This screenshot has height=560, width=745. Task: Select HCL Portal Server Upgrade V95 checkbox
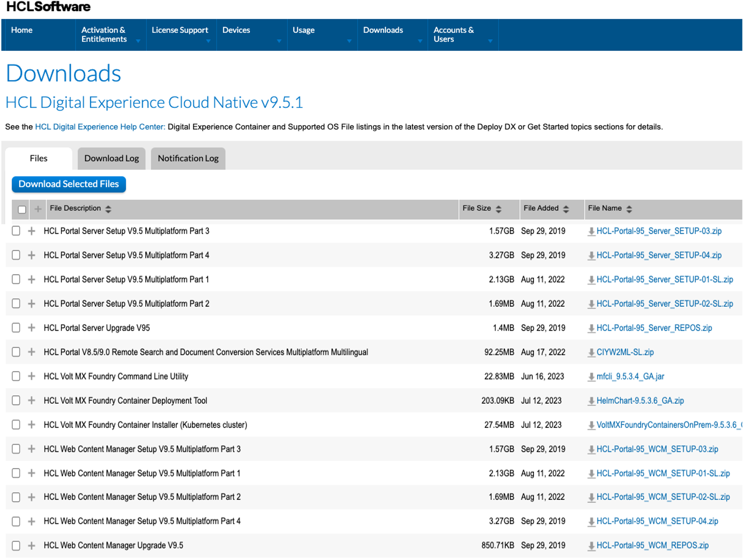[16, 328]
